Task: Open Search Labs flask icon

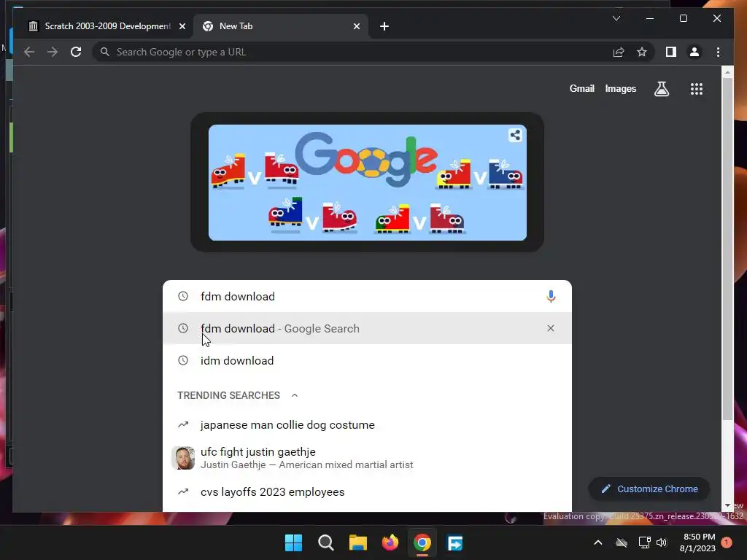Action: coord(661,88)
